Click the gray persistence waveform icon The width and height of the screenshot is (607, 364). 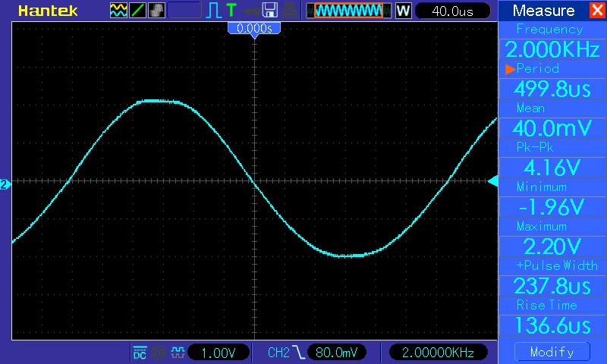pyautogui.click(x=156, y=11)
